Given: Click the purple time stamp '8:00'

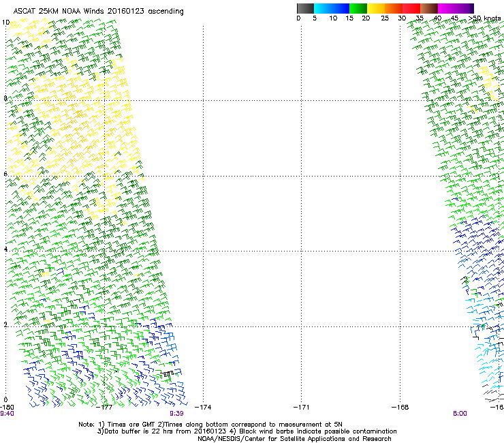Looking at the screenshot, I should [460, 414].
